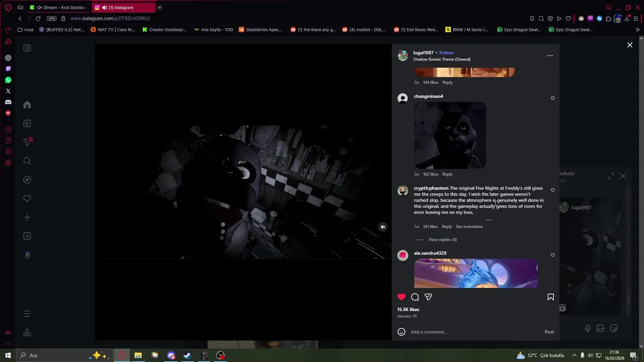644x362 pixels.
Task: Like crypt1cphantom's comment
Action: (552, 190)
